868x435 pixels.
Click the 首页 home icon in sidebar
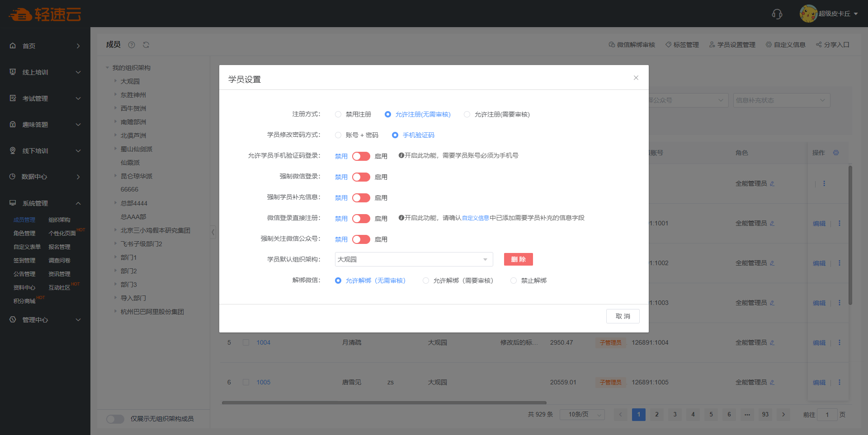coord(13,46)
